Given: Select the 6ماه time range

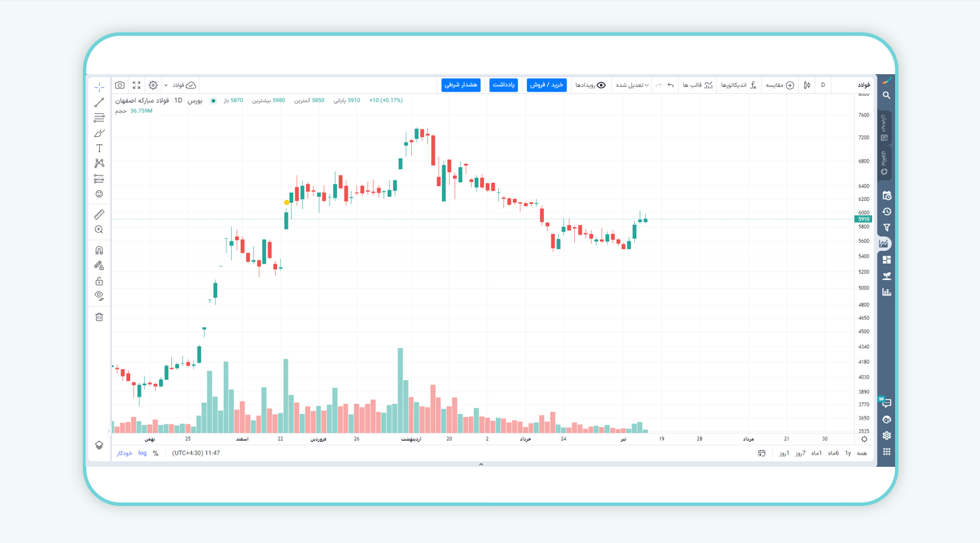Looking at the screenshot, I should (834, 453).
